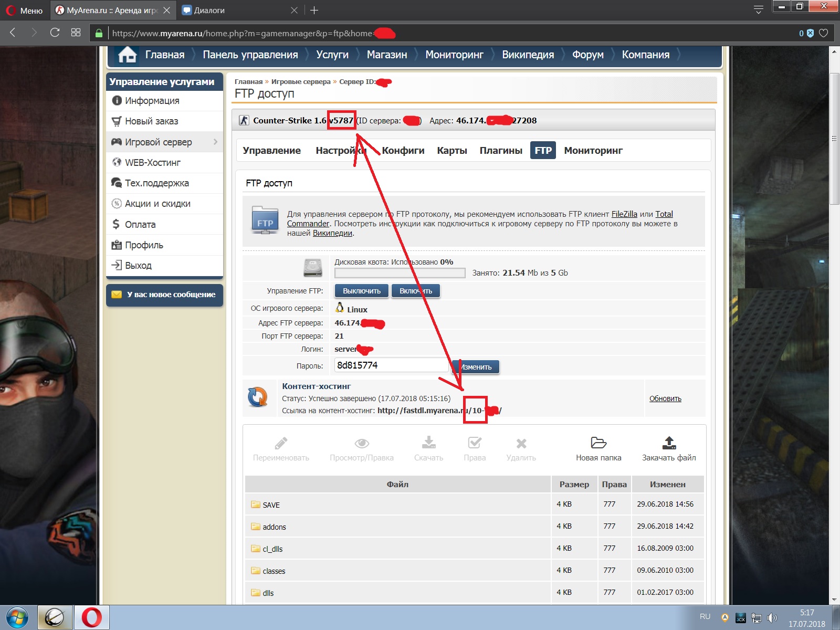This screenshot has height=630, width=840.
Task: Click Выход to log out
Action: [x=165, y=266]
